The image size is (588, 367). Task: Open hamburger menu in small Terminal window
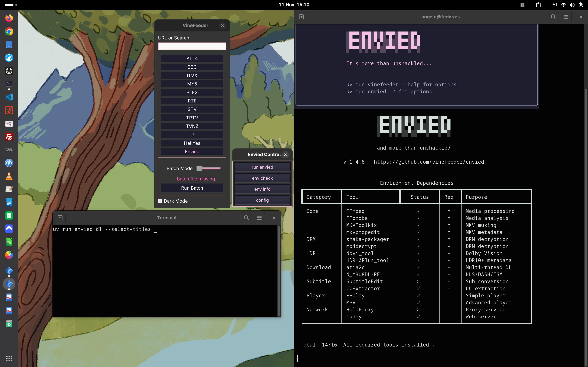click(x=259, y=218)
